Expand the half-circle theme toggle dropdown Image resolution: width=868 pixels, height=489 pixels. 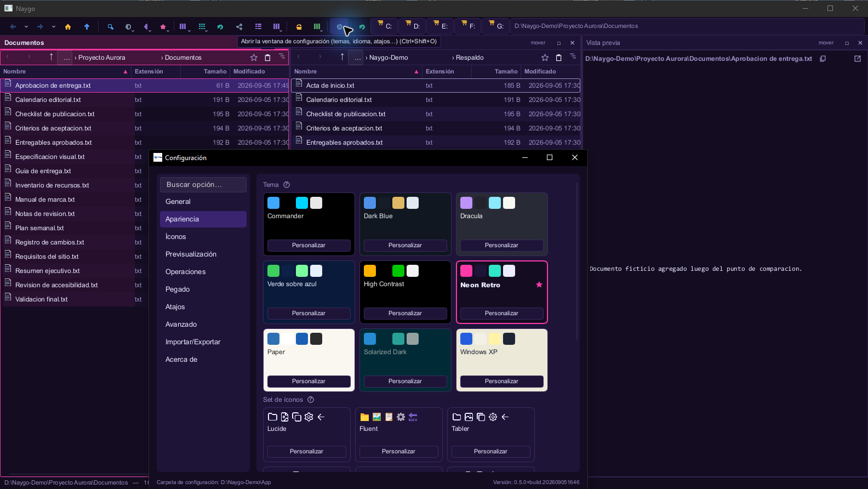(133, 30)
